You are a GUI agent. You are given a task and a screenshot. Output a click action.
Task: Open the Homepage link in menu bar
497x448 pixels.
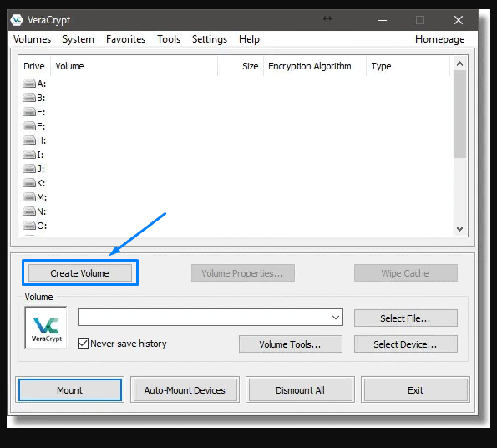[439, 39]
